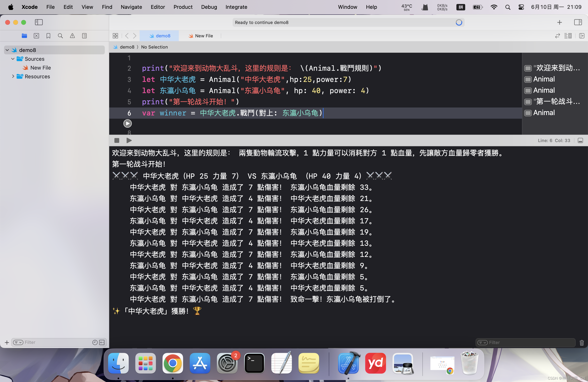This screenshot has height=382, width=588.
Task: Switch to the New File tab
Action: pyautogui.click(x=201, y=36)
